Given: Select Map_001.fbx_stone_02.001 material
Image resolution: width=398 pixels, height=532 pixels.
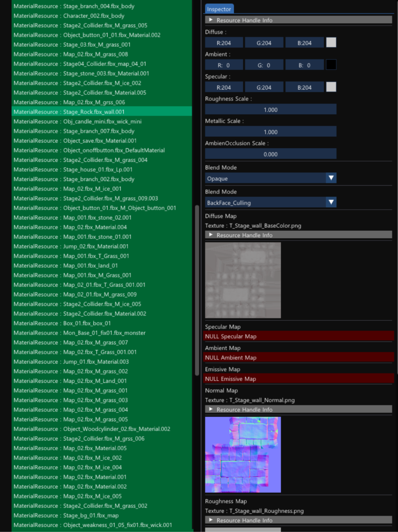Looking at the screenshot, I should (102, 218).
